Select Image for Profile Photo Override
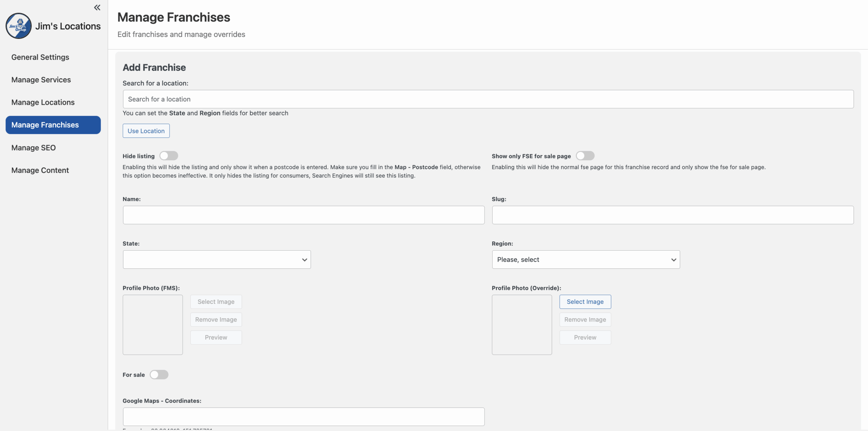Viewport: 868px width, 431px height. pos(585,301)
